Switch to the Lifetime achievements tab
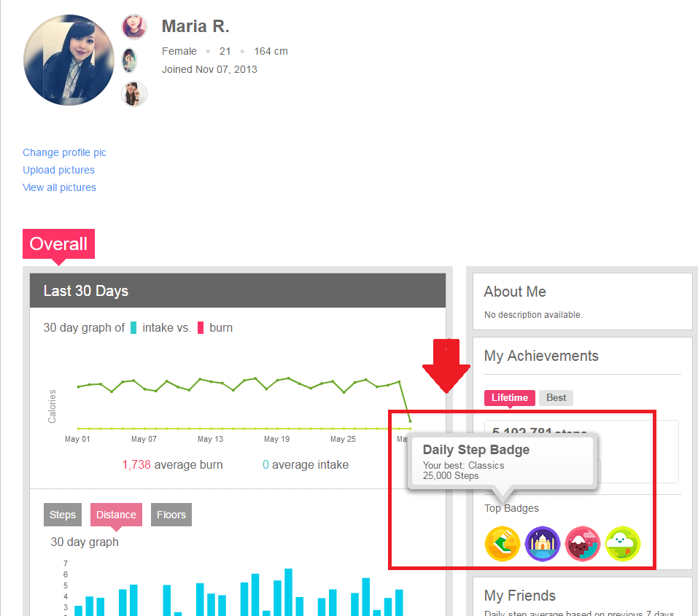 (x=509, y=398)
